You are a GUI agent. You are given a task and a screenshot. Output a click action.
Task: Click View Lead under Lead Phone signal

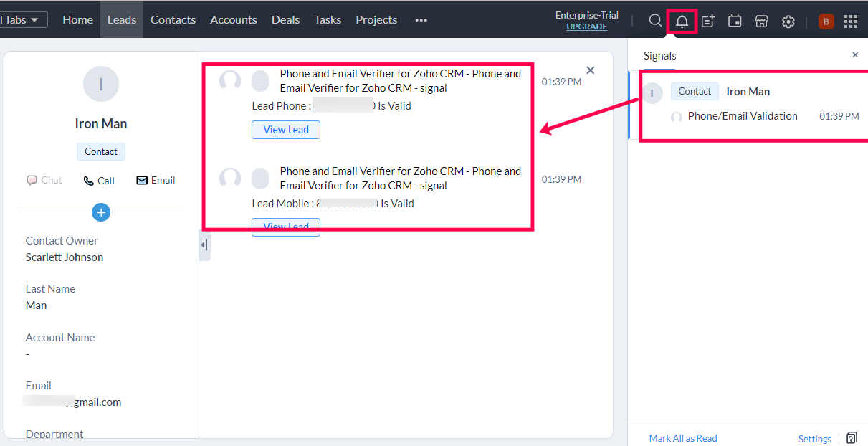(286, 130)
